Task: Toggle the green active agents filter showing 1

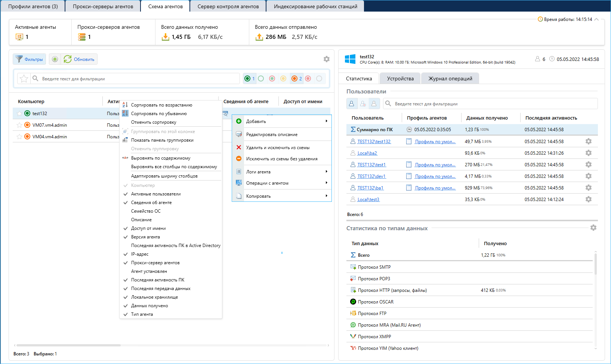Action: [x=249, y=78]
